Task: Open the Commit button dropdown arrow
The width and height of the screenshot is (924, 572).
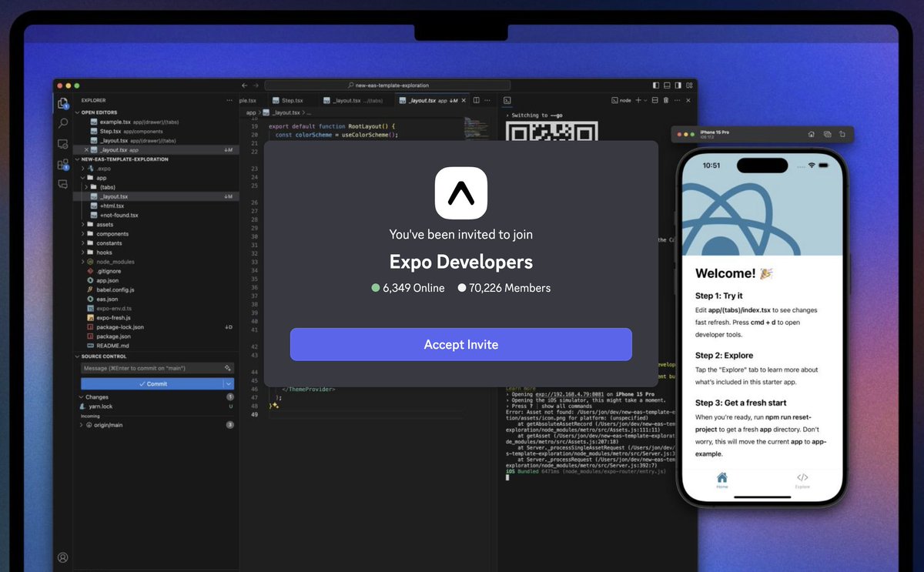Action: coord(229,383)
